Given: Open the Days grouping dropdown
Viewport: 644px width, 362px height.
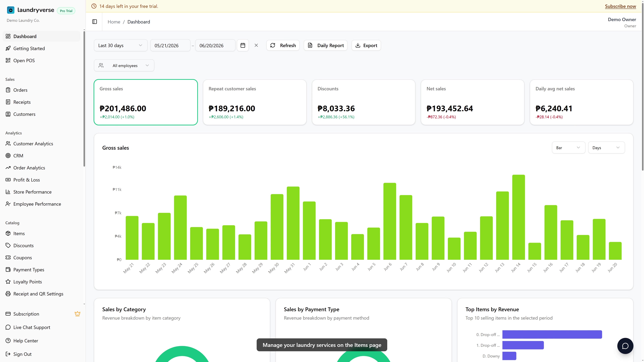Looking at the screenshot, I should [x=606, y=148].
